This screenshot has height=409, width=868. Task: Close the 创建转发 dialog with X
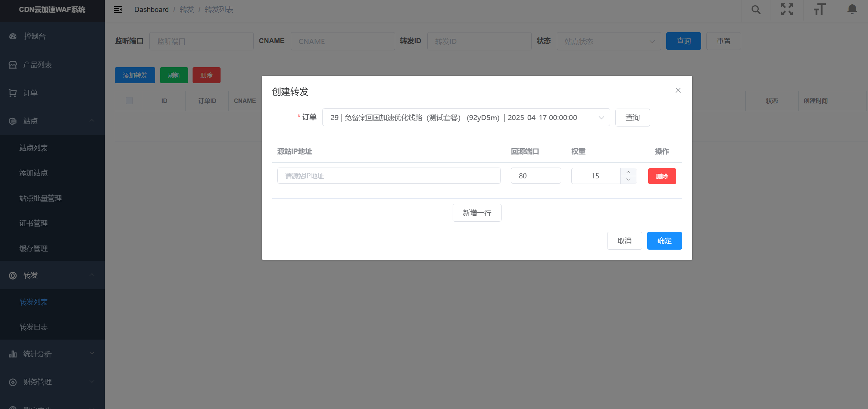pos(678,90)
